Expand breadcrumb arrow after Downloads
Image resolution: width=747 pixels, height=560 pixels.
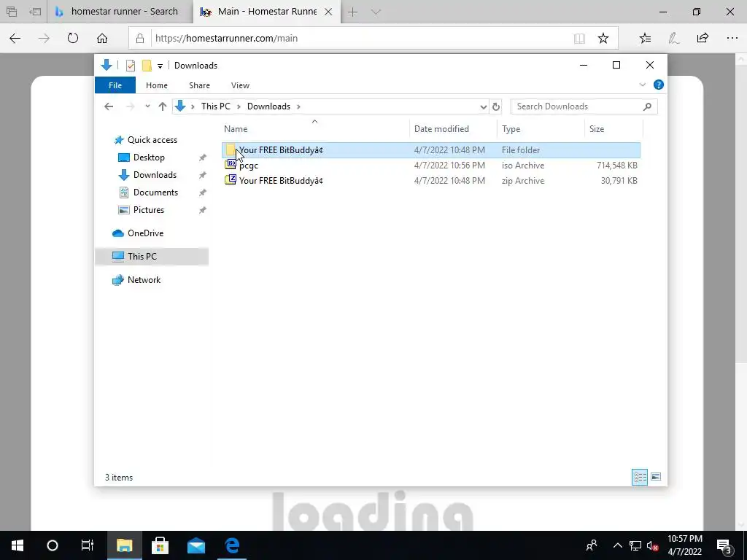click(x=298, y=106)
